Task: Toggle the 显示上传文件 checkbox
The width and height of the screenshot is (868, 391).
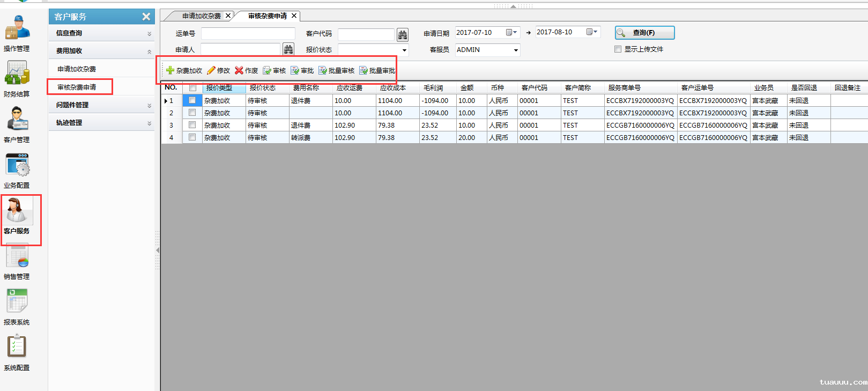Action: click(x=618, y=49)
